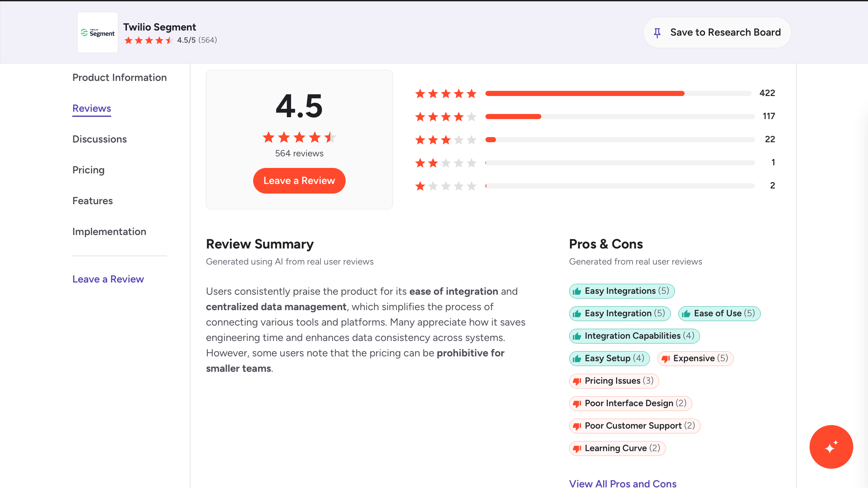Click thumbs-down icon on Expensive tag
This screenshot has height=488, width=868.
[666, 359]
